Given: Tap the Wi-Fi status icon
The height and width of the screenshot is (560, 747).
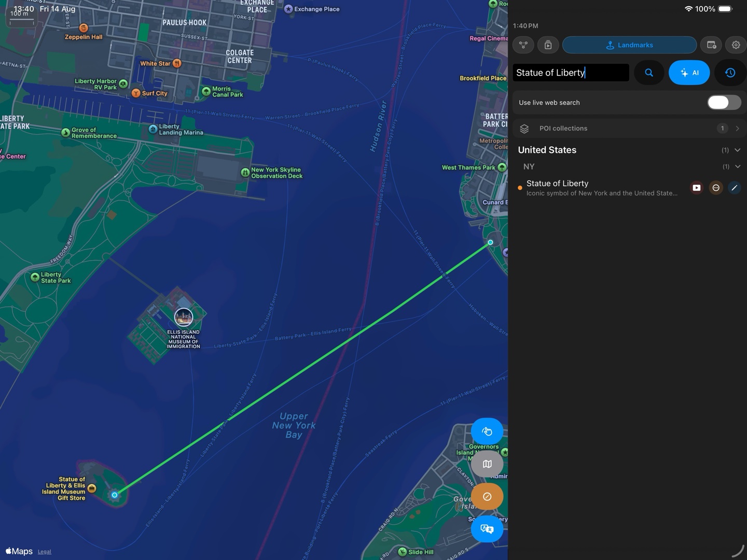Looking at the screenshot, I should (x=688, y=9).
